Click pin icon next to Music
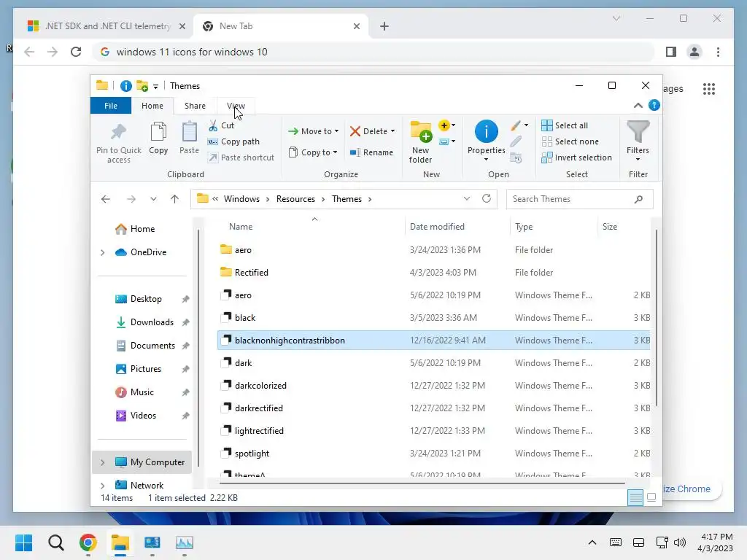Viewport: 747px width, 560px height. (186, 392)
